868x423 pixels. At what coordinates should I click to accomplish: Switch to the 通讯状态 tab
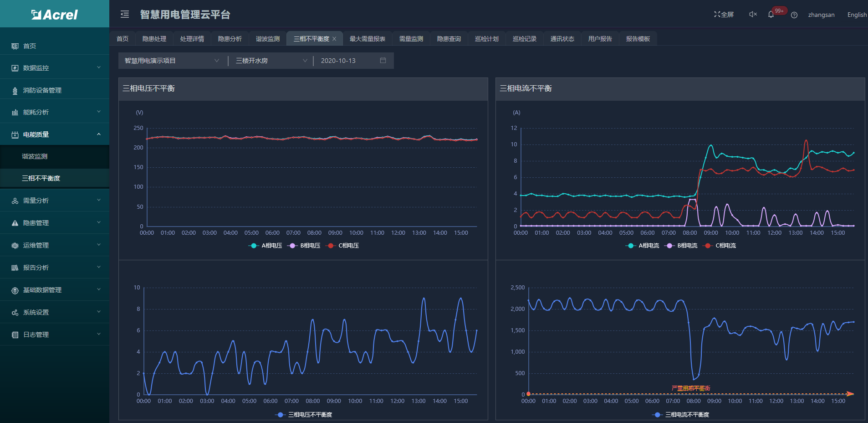pyautogui.click(x=562, y=39)
